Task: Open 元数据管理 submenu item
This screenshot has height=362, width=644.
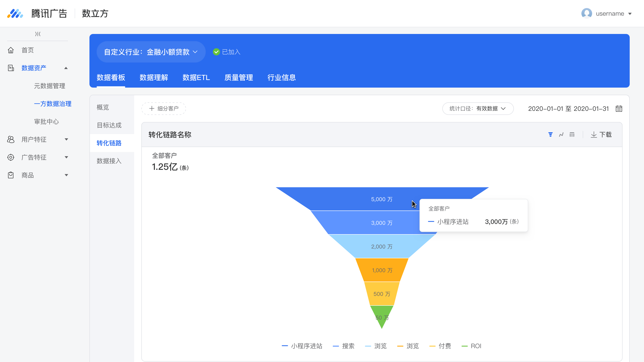Action: [49, 86]
